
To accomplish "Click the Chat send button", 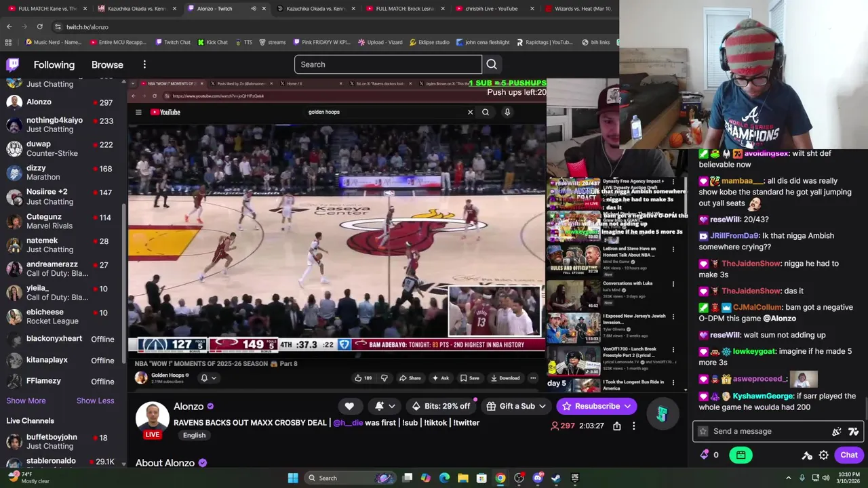I will (x=849, y=455).
